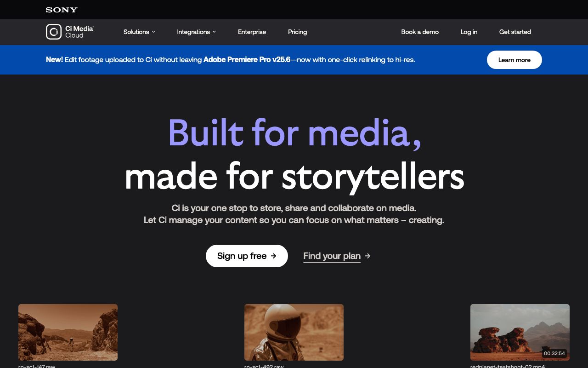This screenshot has width=588, height=368.
Task: Click the Sign up free button
Action: [247, 256]
